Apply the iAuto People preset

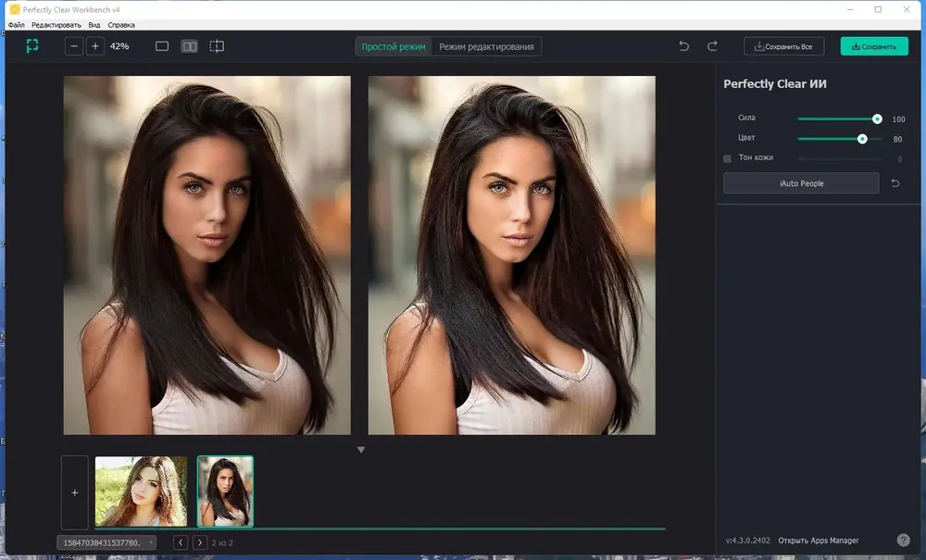click(x=801, y=183)
